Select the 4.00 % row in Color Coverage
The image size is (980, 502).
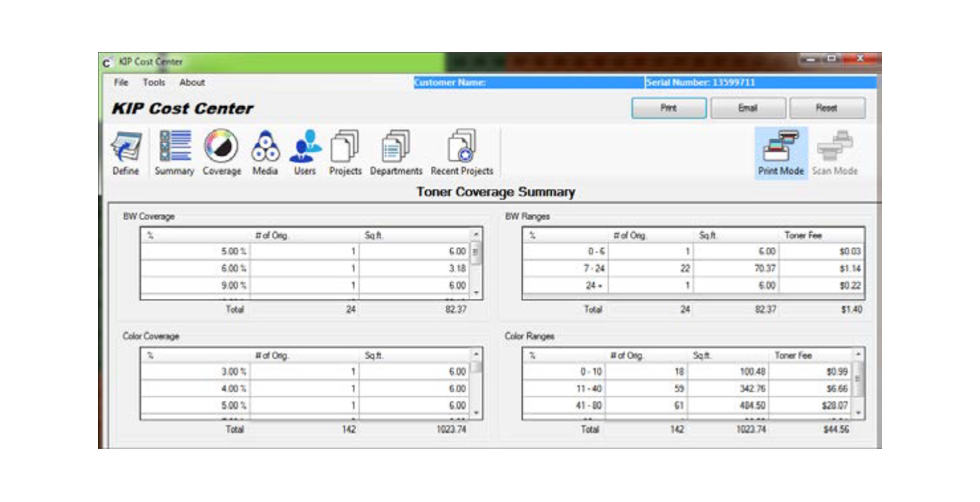pos(306,389)
